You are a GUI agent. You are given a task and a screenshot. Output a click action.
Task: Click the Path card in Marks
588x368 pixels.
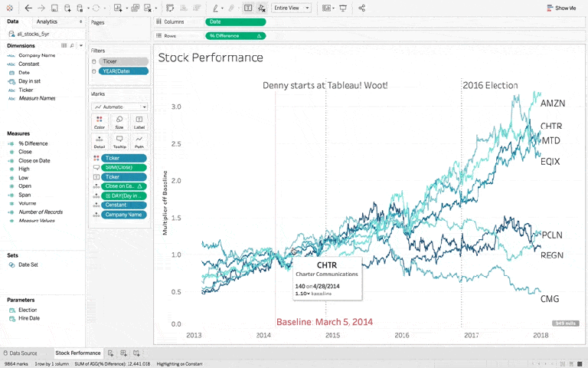pos(139,142)
